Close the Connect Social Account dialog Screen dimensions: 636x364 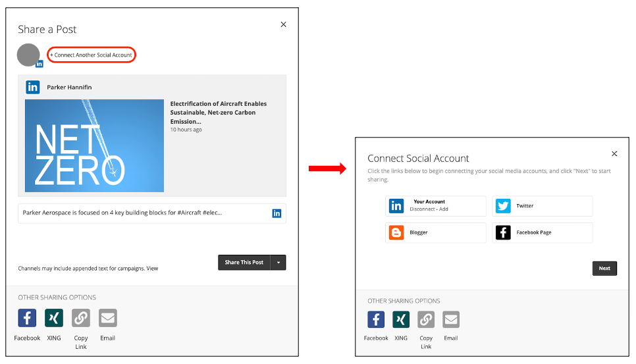[614, 154]
